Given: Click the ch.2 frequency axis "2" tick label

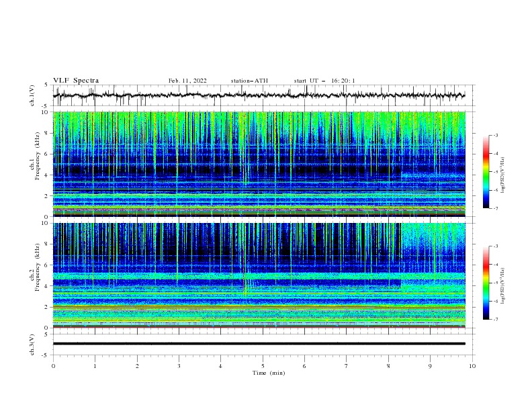Looking at the screenshot, I should click(48, 307).
